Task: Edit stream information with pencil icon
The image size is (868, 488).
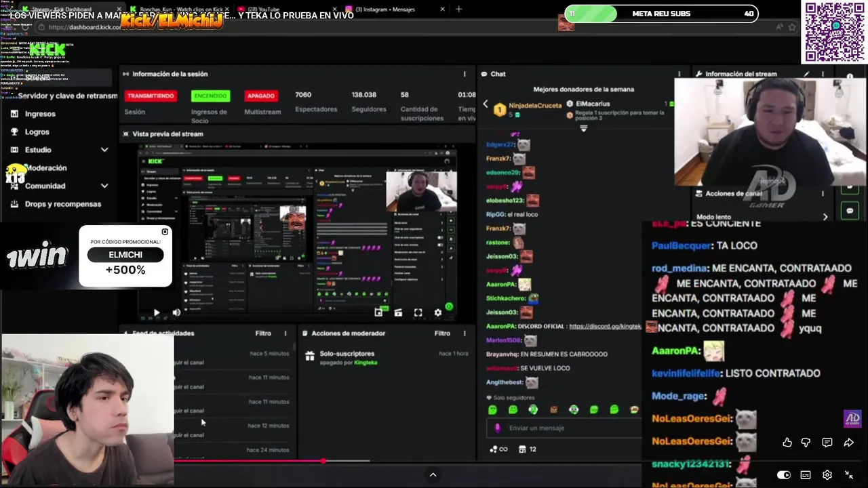Action: 806,74
